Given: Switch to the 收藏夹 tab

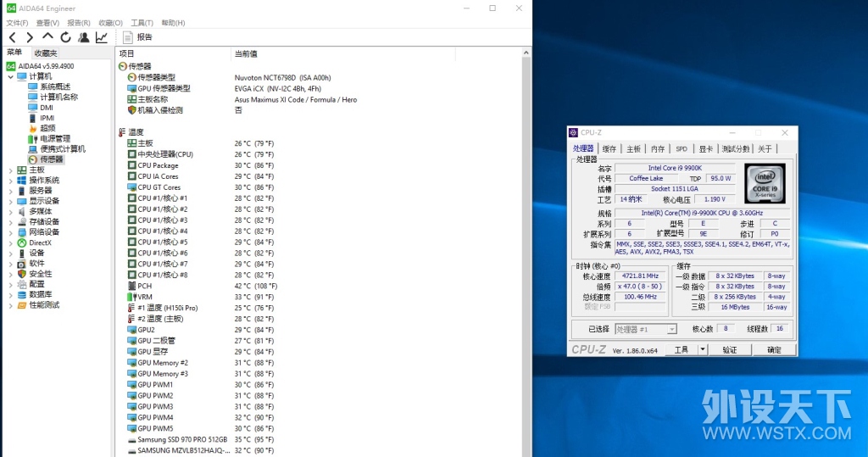Looking at the screenshot, I should [x=46, y=53].
